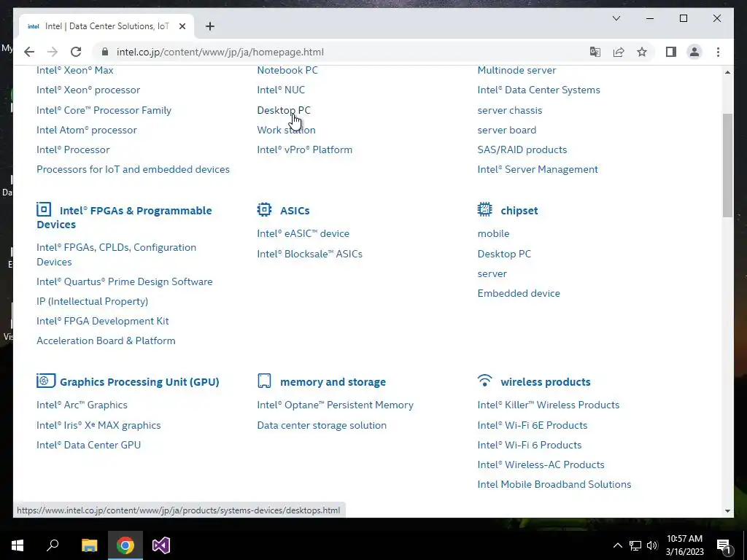747x560 pixels.
Task: Click the FPGA section chip icon
Action: coord(44,209)
